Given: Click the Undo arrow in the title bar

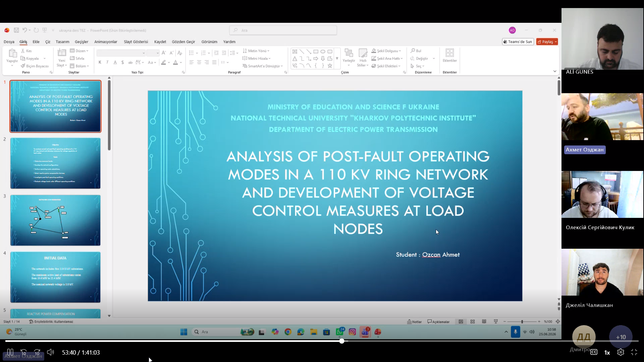Looking at the screenshot, I should click(24, 30).
